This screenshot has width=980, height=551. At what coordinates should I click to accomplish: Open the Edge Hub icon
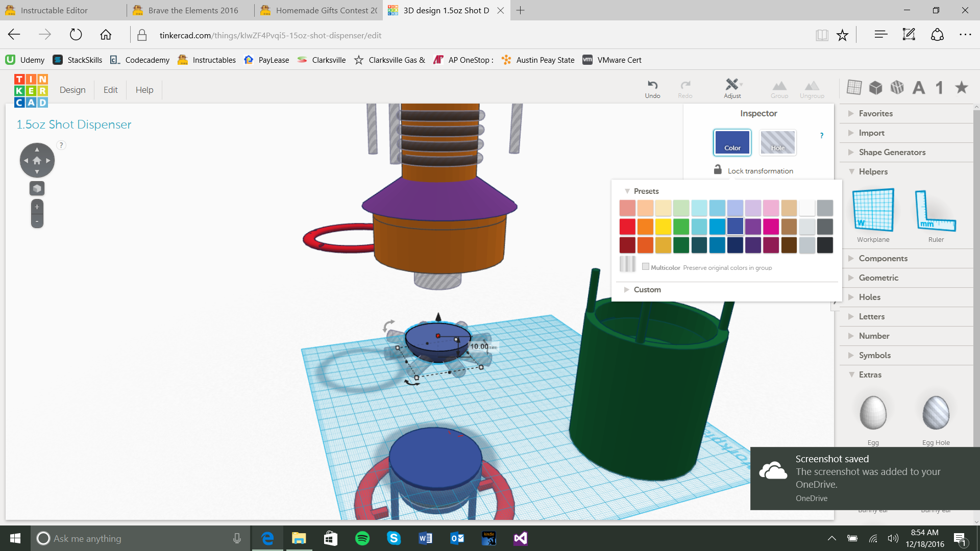pos(880,34)
